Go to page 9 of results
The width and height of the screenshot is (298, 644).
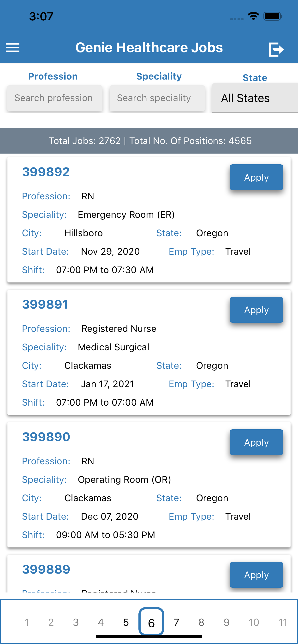click(226, 622)
